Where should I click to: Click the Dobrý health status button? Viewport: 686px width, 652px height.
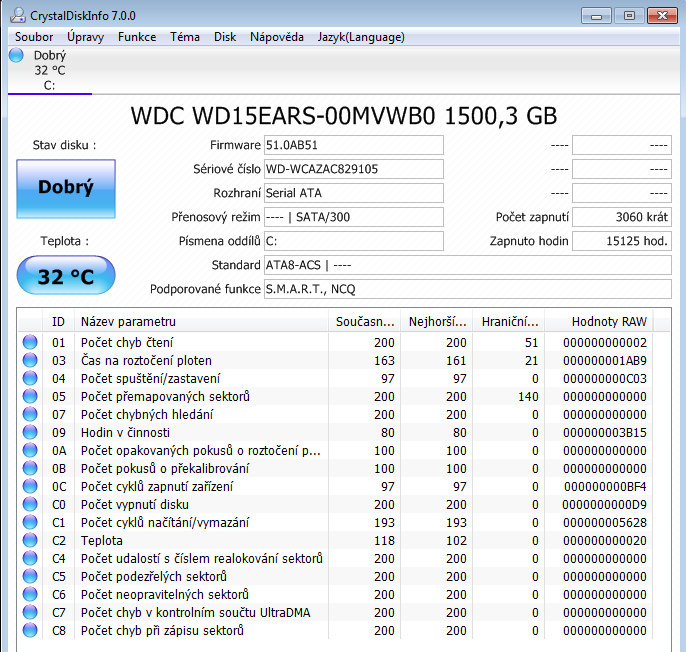click(65, 187)
